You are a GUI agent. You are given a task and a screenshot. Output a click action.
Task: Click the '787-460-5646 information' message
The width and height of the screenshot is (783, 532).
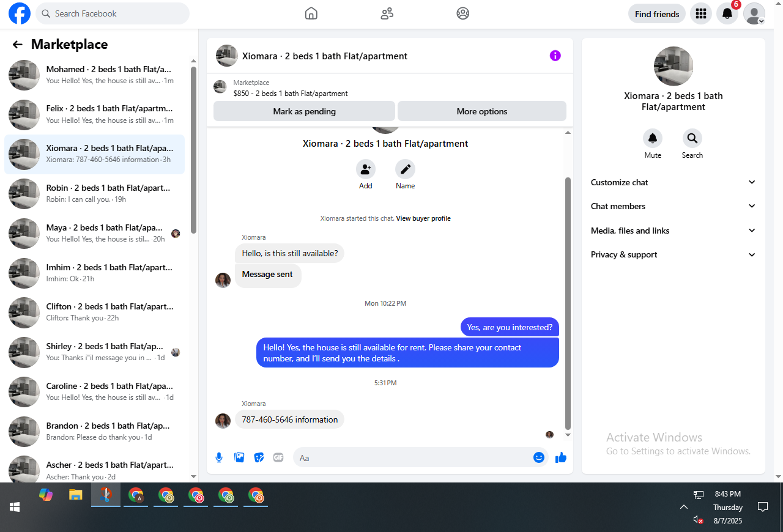point(290,419)
